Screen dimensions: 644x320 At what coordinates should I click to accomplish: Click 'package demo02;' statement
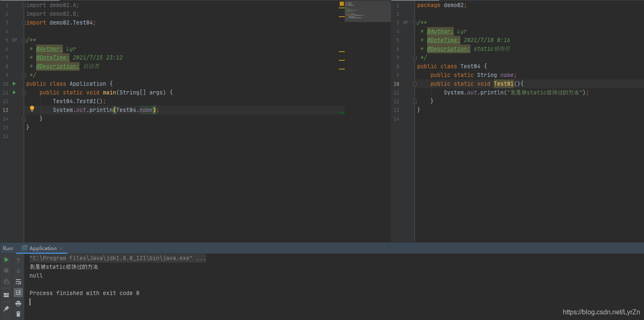click(442, 5)
